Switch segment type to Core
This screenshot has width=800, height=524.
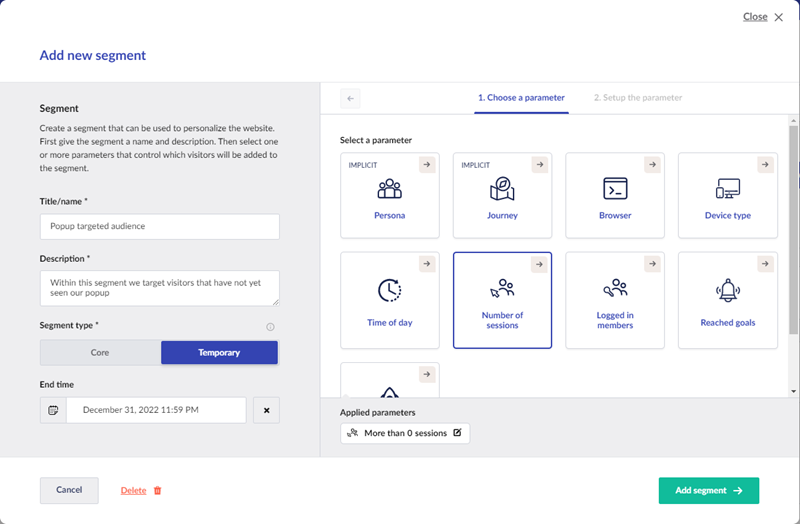(x=100, y=353)
